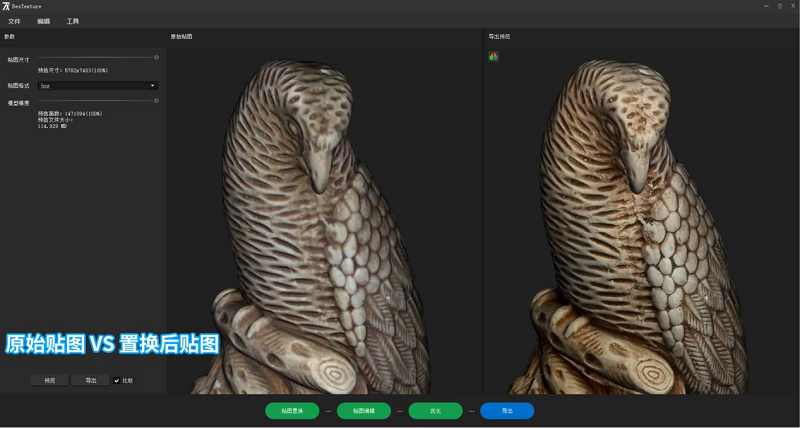Image resolution: width=800 pixels, height=428 pixels.
Task: Go to the green 贴图编辑 step button
Action: click(x=364, y=411)
